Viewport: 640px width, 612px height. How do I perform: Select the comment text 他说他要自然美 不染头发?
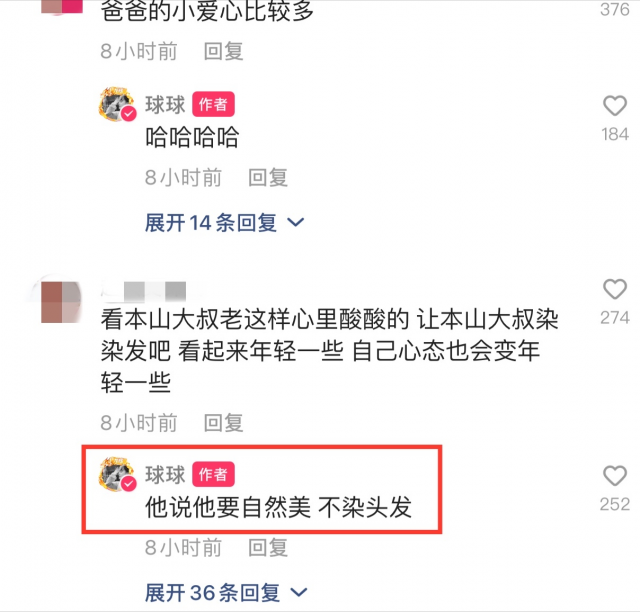click(x=278, y=507)
